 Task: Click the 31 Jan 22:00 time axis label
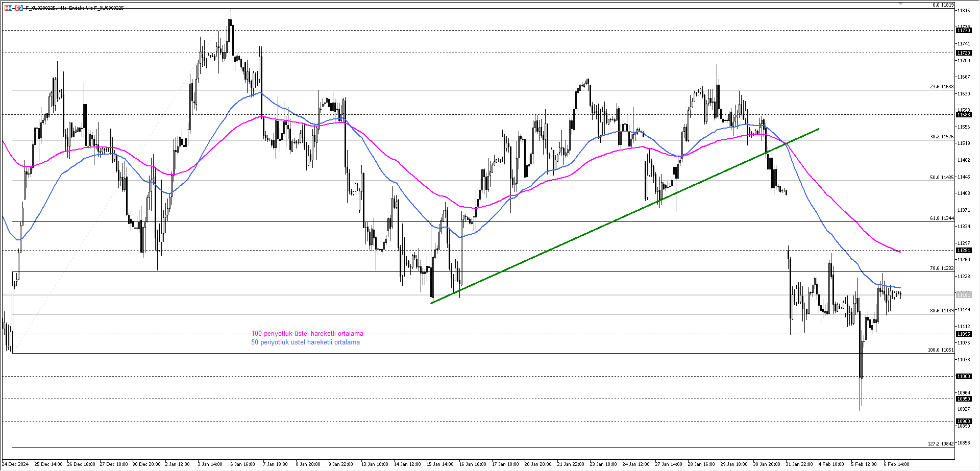click(799, 464)
